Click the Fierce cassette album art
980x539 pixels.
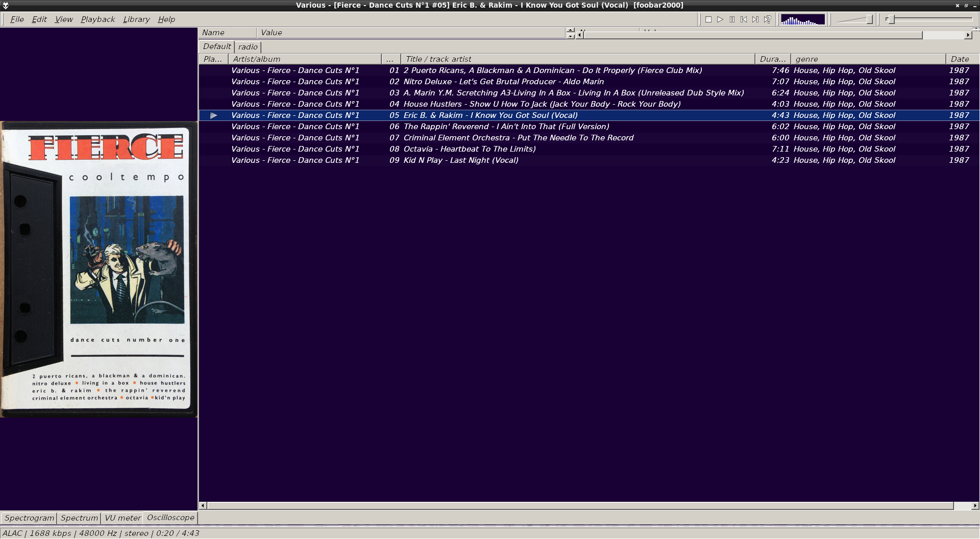click(99, 269)
